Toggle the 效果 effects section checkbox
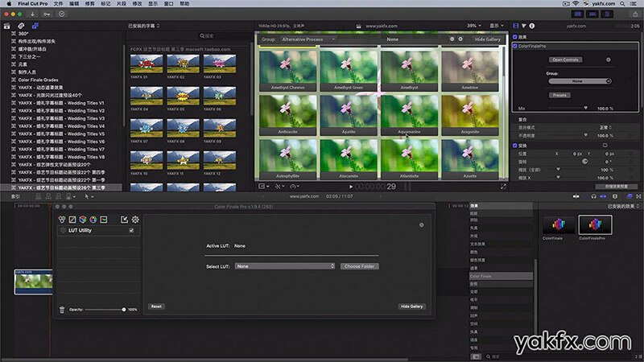Viewport: 644px width, 362px height. [515, 37]
